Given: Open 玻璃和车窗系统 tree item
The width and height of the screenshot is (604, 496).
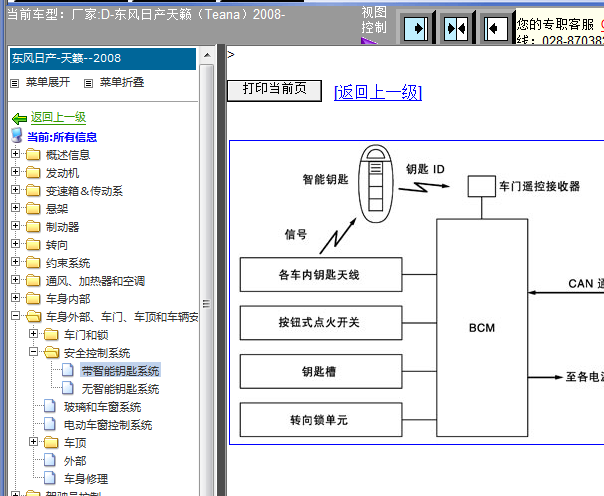Looking at the screenshot, I should (102, 407).
